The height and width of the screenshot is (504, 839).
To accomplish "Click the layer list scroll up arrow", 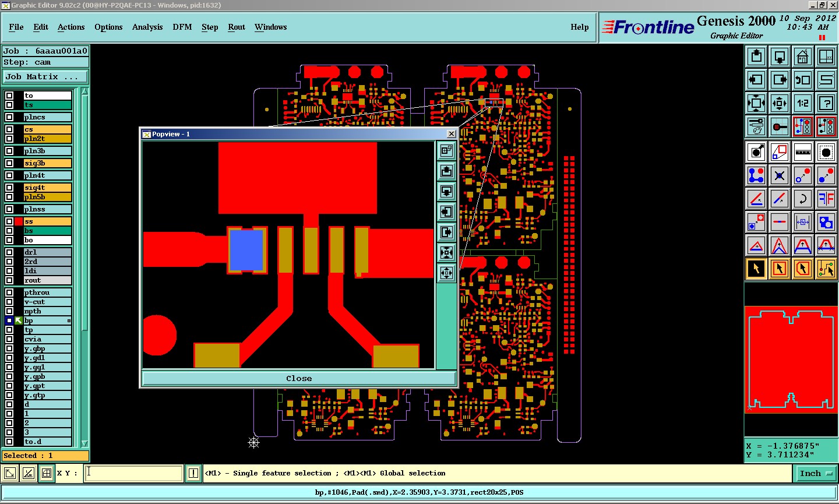I will pyautogui.click(x=85, y=91).
